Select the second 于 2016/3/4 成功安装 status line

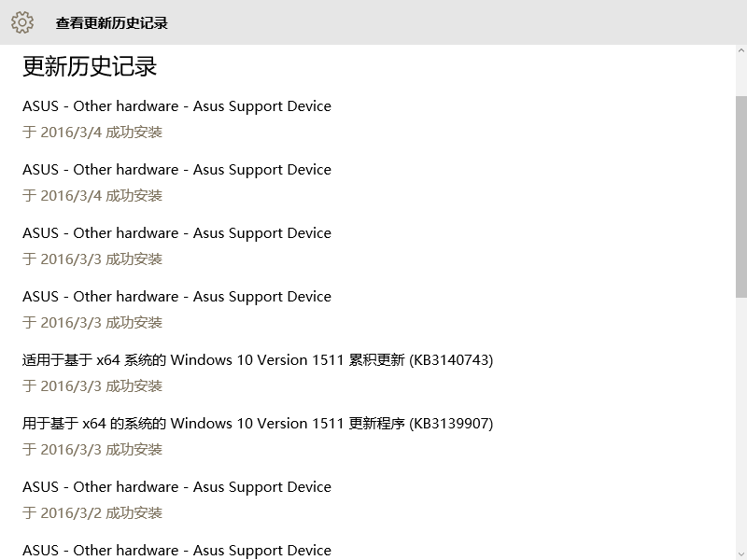[x=92, y=196]
